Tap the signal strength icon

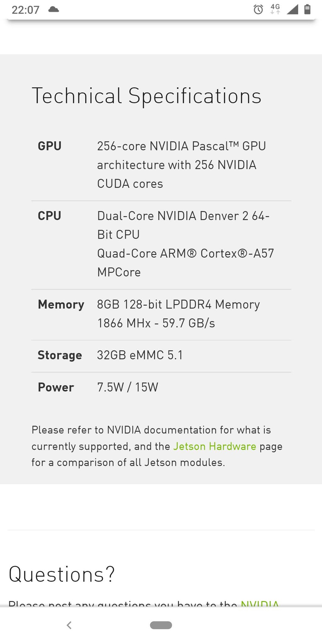(292, 9)
